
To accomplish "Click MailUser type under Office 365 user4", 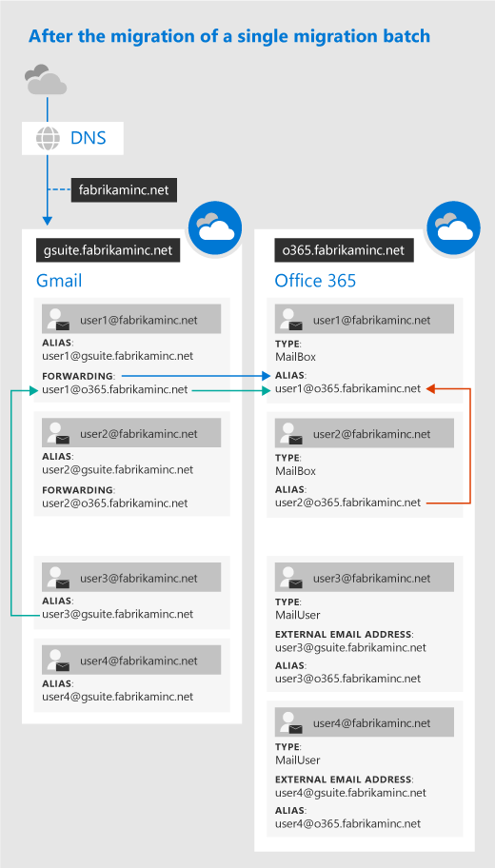I will click(x=298, y=760).
